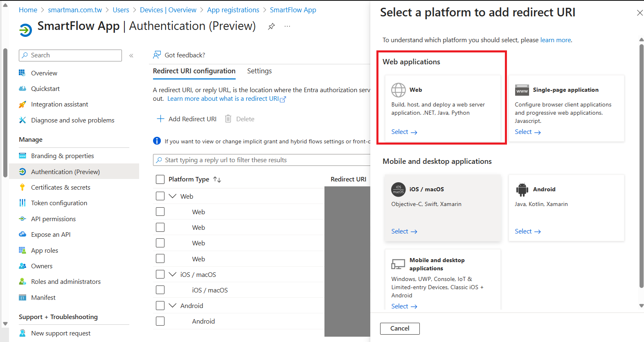Click the Manifest icon
Image resolution: width=644 pixels, height=342 pixels.
[x=22, y=297]
